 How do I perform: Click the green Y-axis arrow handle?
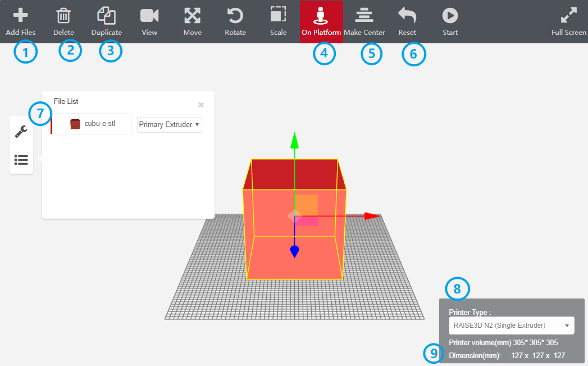pos(293,141)
